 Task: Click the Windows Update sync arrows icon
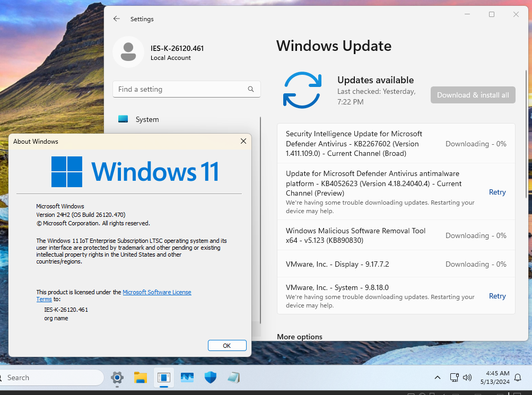pyautogui.click(x=302, y=90)
